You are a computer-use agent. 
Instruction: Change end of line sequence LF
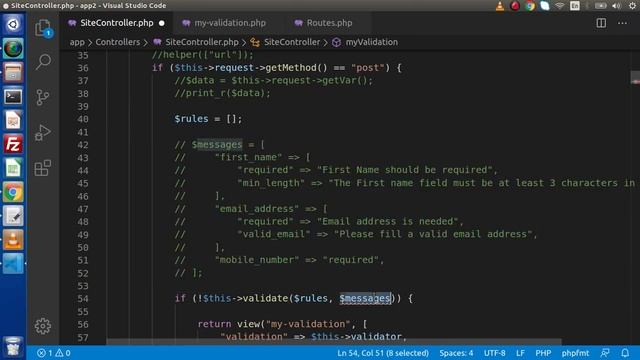520,353
